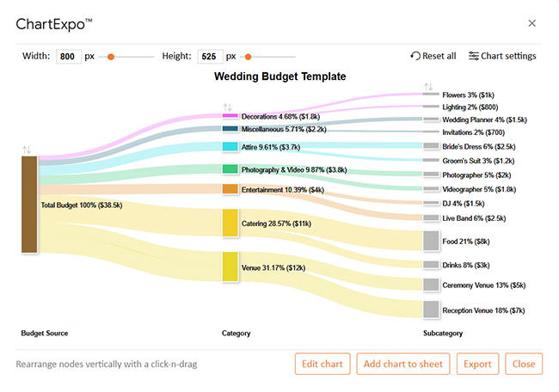Click the Height input field
This screenshot has width=559, height=392.
click(209, 57)
